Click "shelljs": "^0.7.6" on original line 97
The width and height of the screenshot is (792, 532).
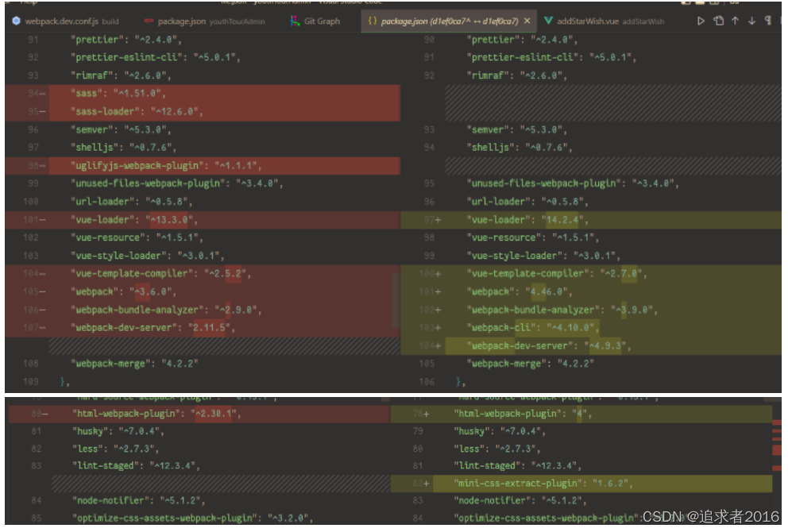[123, 148]
